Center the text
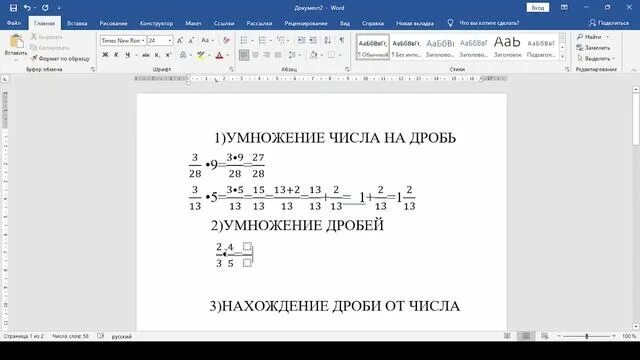 click(255, 55)
